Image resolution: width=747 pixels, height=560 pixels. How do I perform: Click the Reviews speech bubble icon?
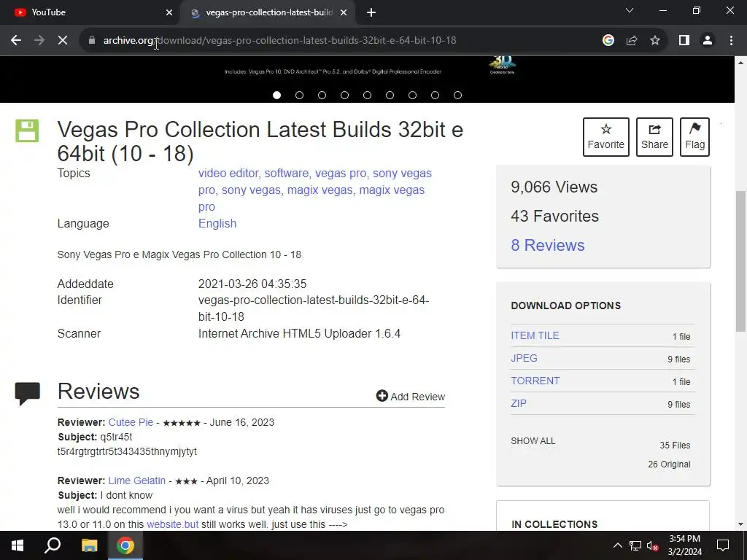pos(27,393)
